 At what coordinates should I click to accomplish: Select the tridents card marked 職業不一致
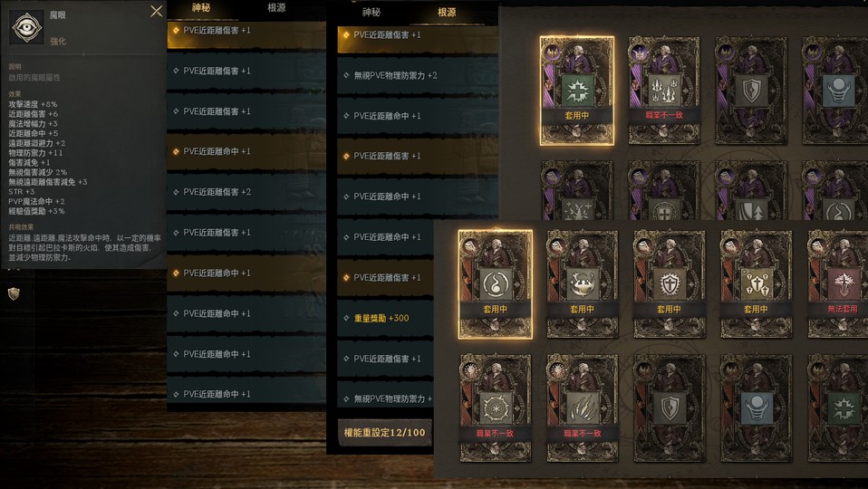pyautogui.click(x=664, y=91)
